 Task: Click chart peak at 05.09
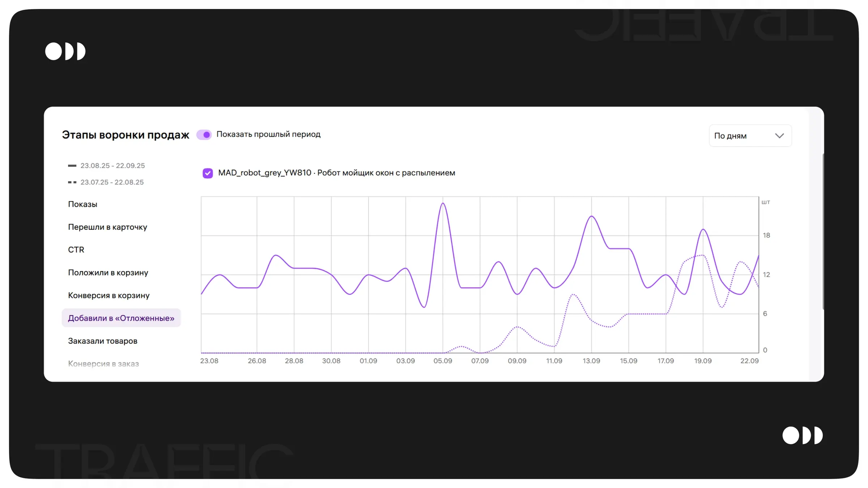443,204
